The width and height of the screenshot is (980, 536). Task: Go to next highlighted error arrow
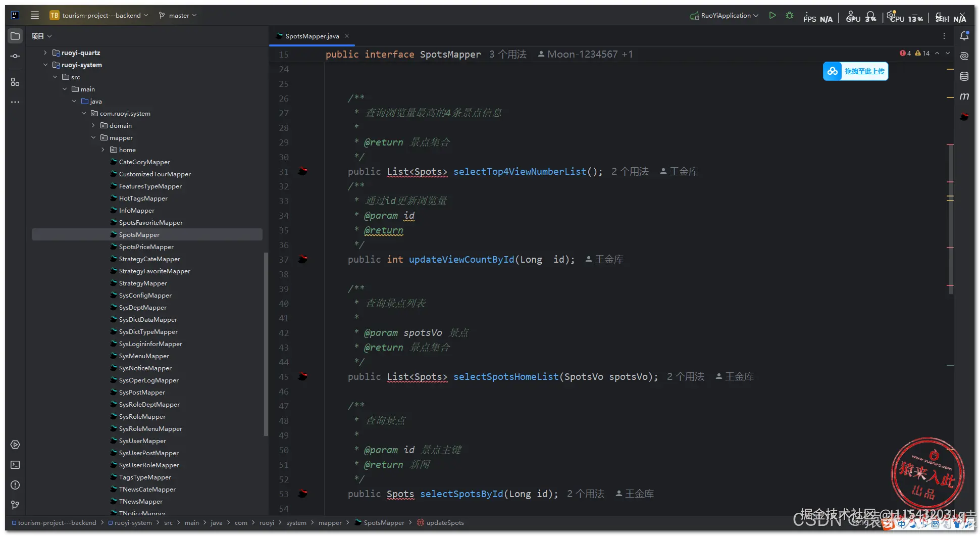coord(948,53)
